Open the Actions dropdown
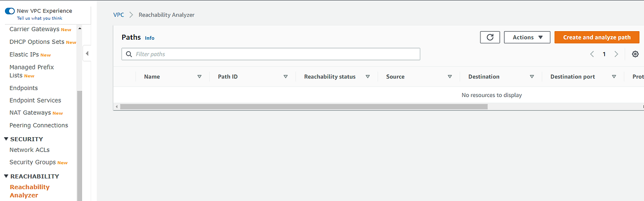Screen dimensions: 644x201 [x=527, y=37]
